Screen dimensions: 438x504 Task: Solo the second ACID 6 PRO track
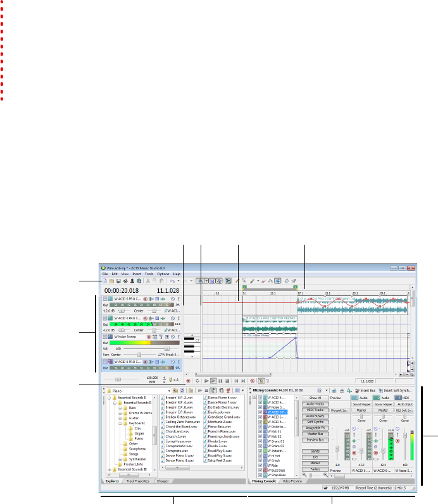[178, 318]
